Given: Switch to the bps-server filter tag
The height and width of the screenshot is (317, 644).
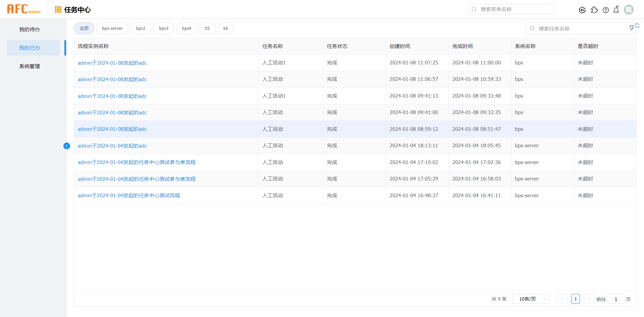Looking at the screenshot, I should [x=112, y=28].
